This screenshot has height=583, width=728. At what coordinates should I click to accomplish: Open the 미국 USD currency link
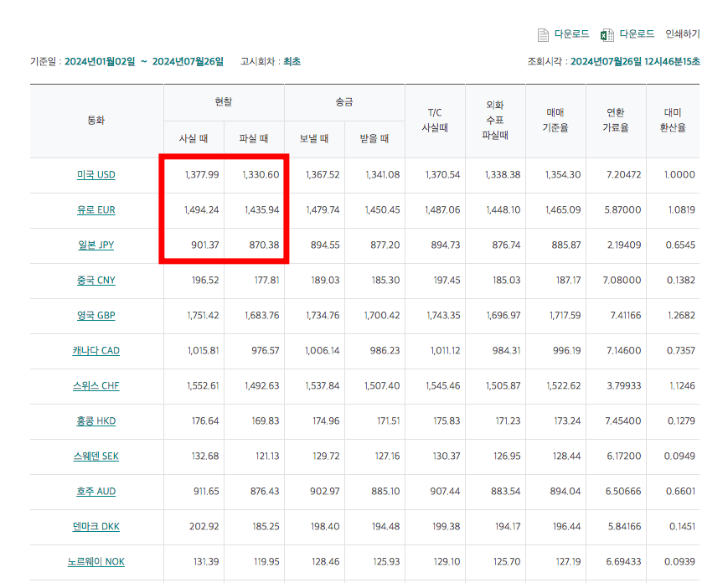[x=96, y=175]
